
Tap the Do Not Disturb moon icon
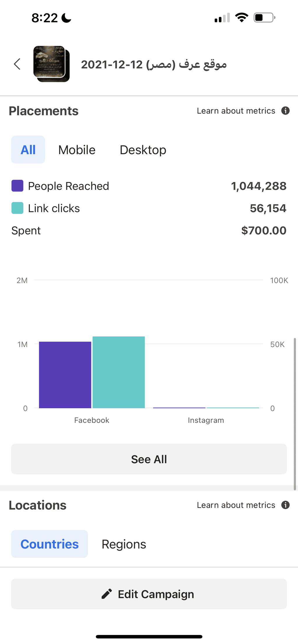click(66, 18)
